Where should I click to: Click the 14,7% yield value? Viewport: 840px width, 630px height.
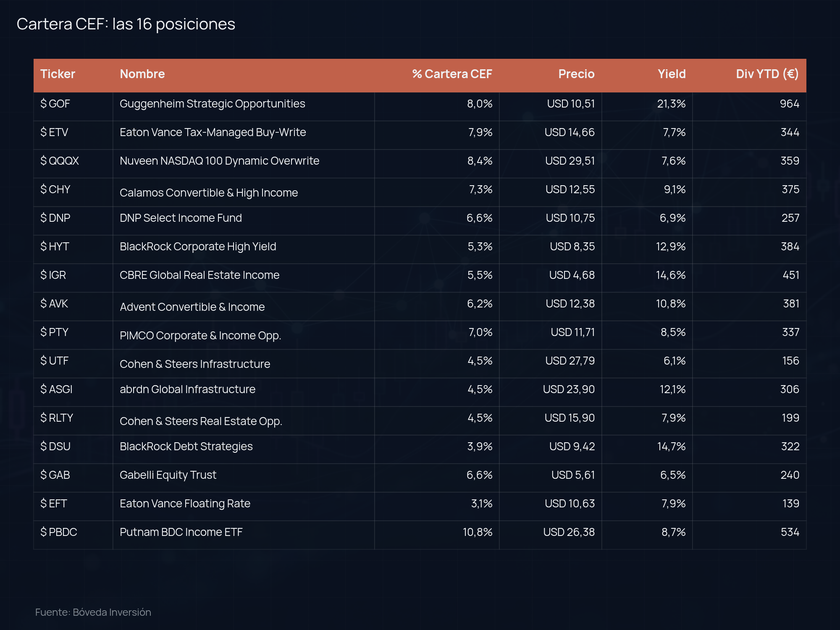pyautogui.click(x=671, y=446)
